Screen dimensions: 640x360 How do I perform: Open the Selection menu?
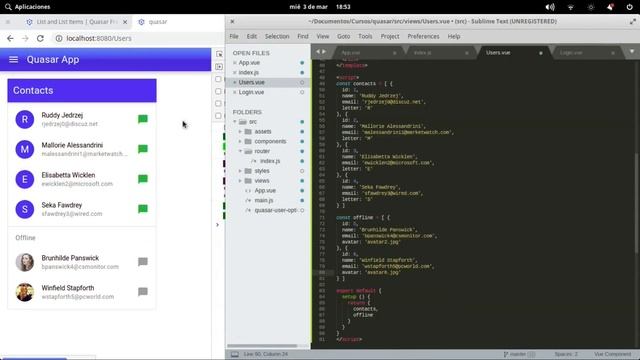pos(277,36)
